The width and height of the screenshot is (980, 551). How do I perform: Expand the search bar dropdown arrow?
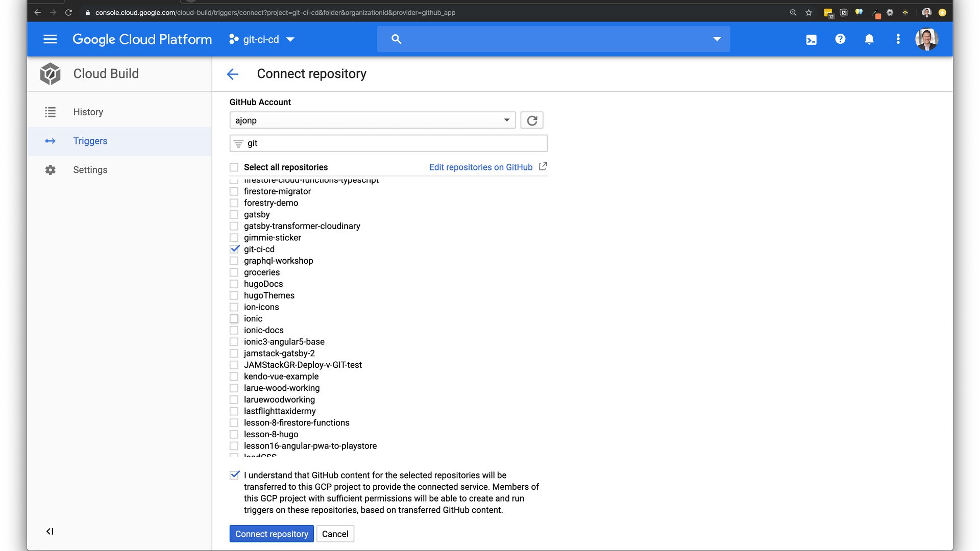click(x=717, y=39)
